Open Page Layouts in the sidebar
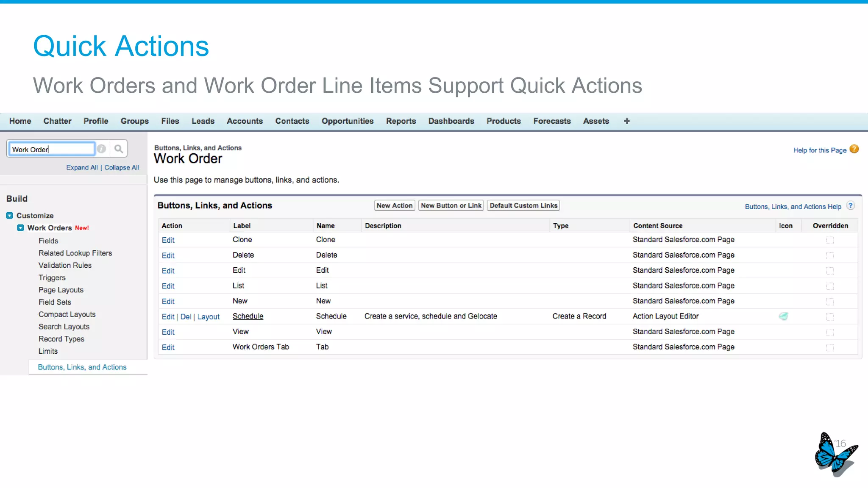The image size is (868, 488). [61, 290]
